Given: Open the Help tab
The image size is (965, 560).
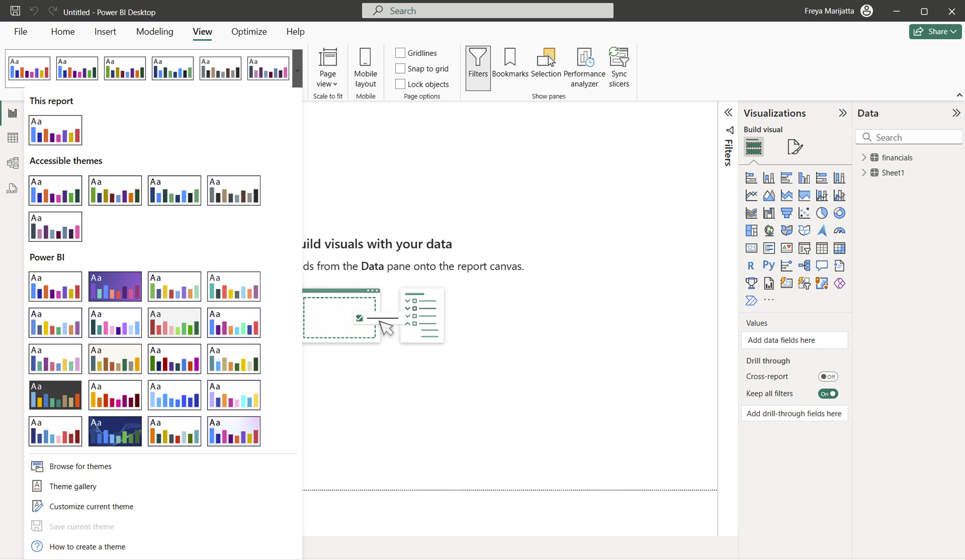Looking at the screenshot, I should [x=295, y=31].
